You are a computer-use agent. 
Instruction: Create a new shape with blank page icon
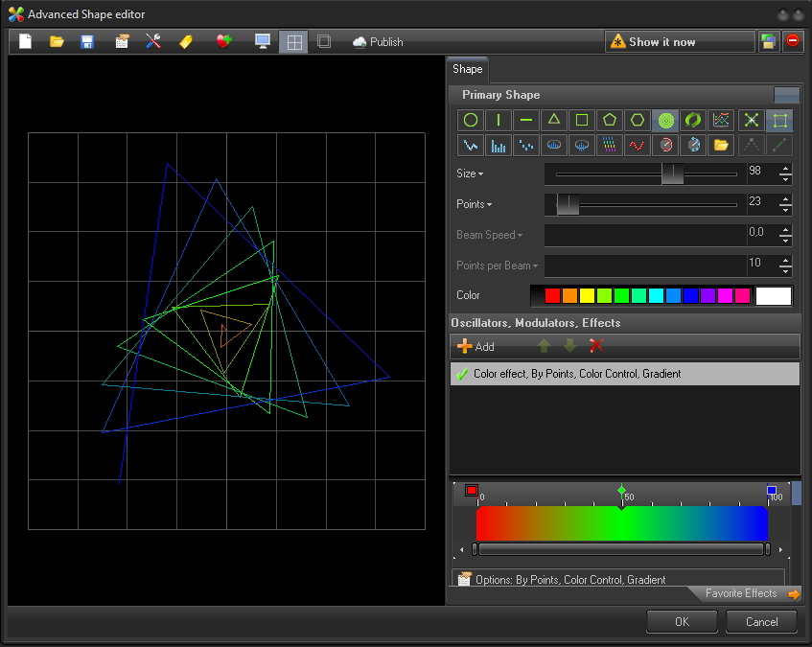pos(26,41)
